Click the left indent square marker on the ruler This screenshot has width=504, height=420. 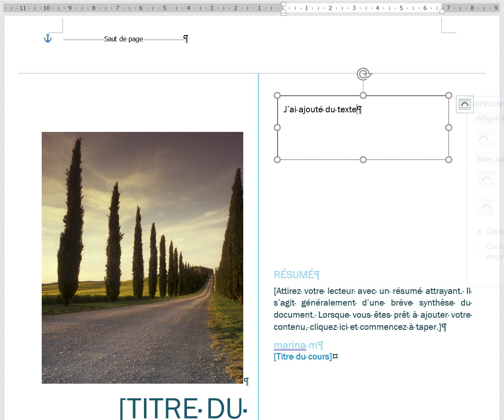coord(283,14)
